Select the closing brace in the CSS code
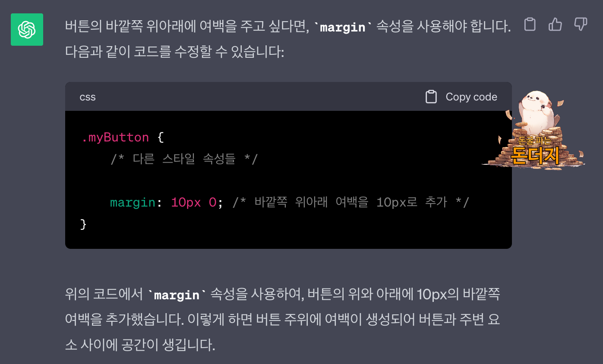603x364 pixels. (x=82, y=224)
